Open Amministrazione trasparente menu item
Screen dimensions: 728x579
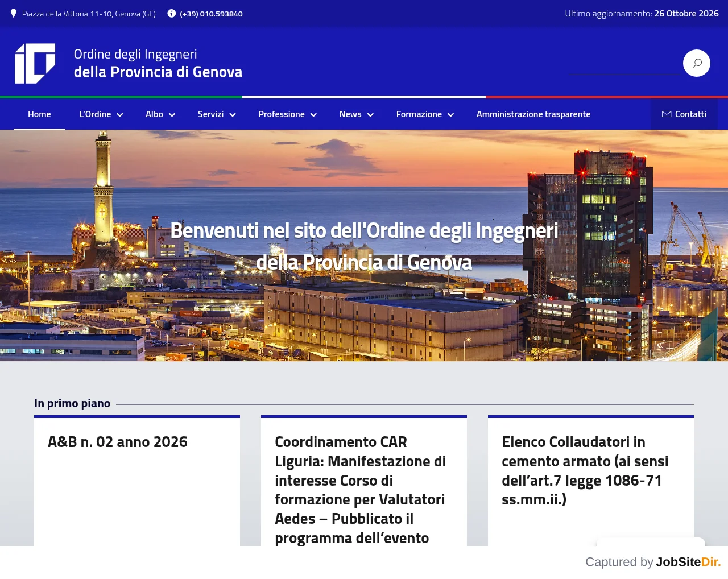pos(533,114)
